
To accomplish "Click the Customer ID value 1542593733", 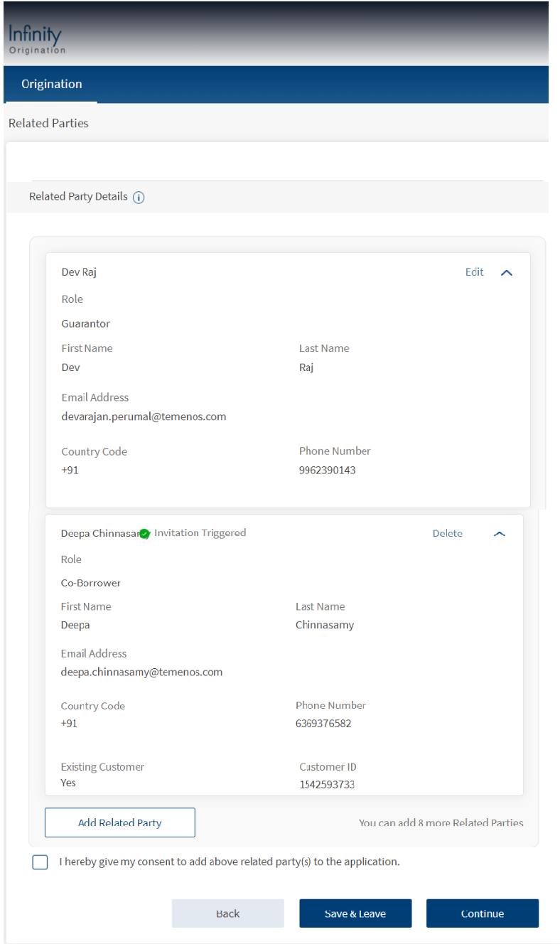I will pos(327,785).
